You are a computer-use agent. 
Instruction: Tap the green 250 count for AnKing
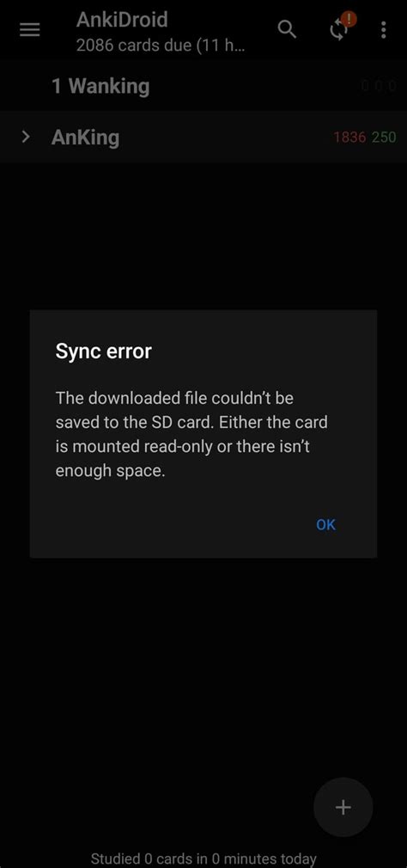pos(384,138)
